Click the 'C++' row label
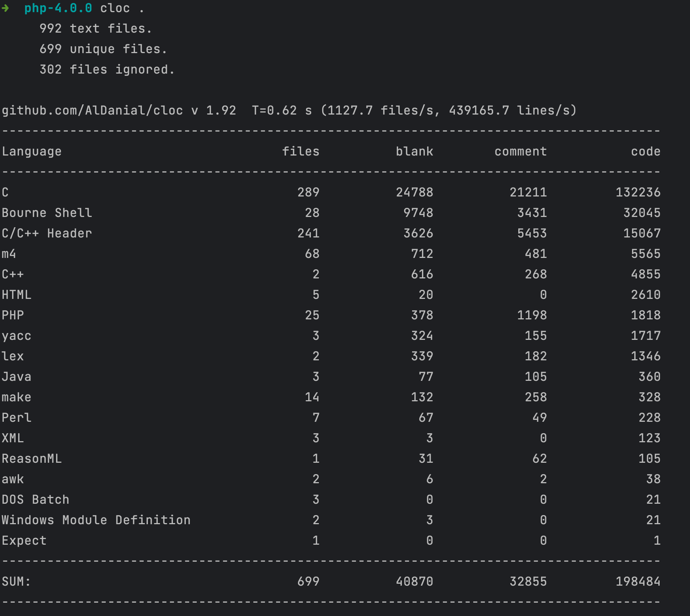Screen dimensions: 690x616 tap(13, 274)
